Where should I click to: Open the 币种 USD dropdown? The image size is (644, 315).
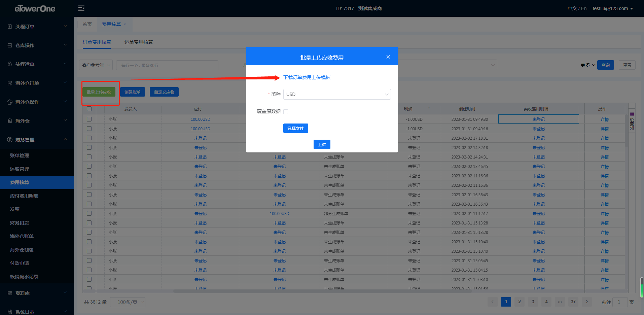click(337, 94)
